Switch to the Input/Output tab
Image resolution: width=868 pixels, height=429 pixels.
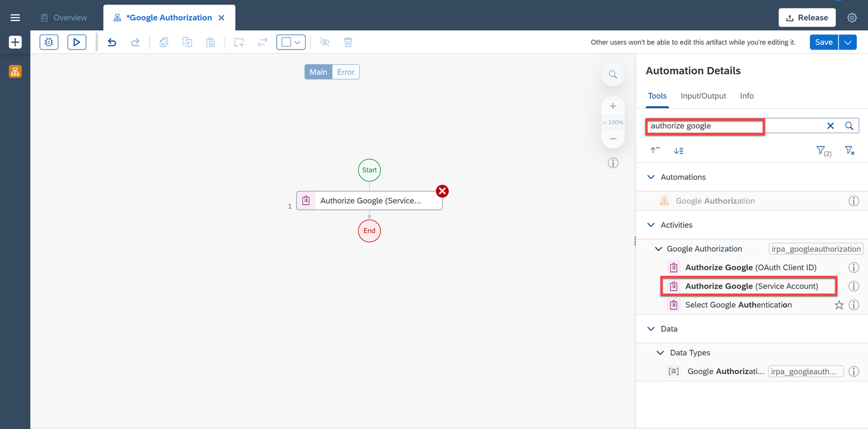tap(703, 96)
